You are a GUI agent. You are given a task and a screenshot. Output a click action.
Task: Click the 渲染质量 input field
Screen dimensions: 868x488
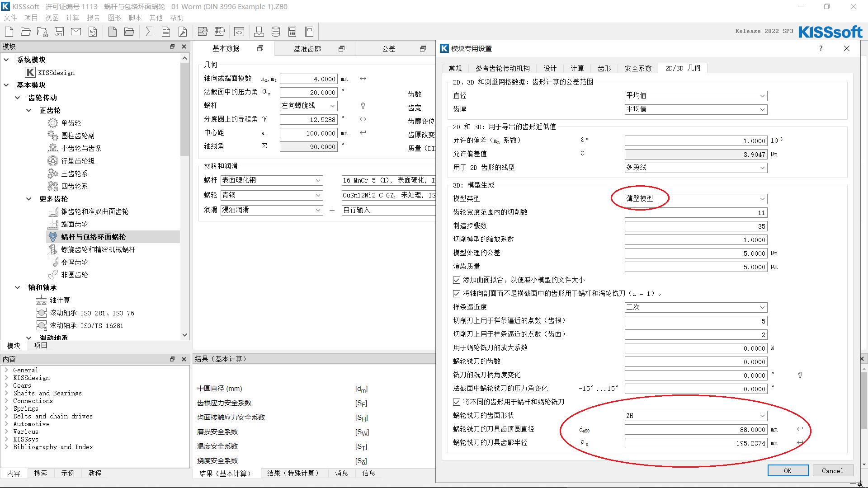(696, 267)
